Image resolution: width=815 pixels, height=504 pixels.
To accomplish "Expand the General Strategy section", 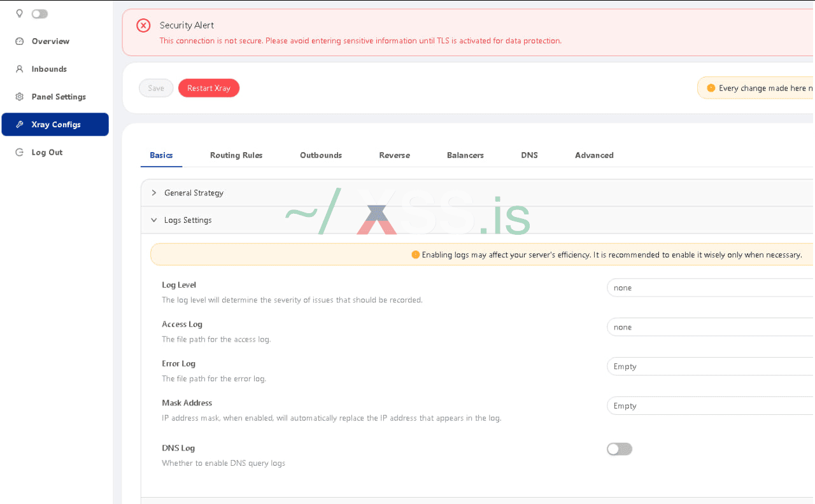I will coord(477,193).
